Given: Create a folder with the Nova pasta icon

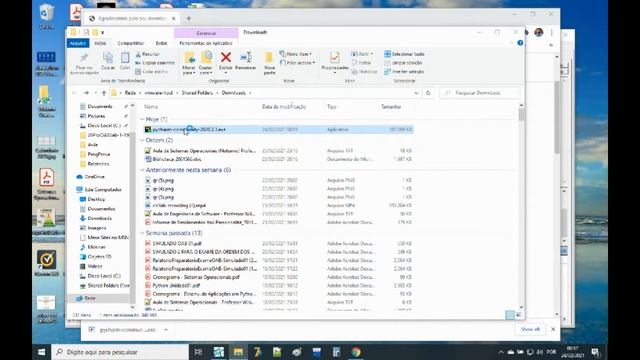Looking at the screenshot, I should point(269,58).
